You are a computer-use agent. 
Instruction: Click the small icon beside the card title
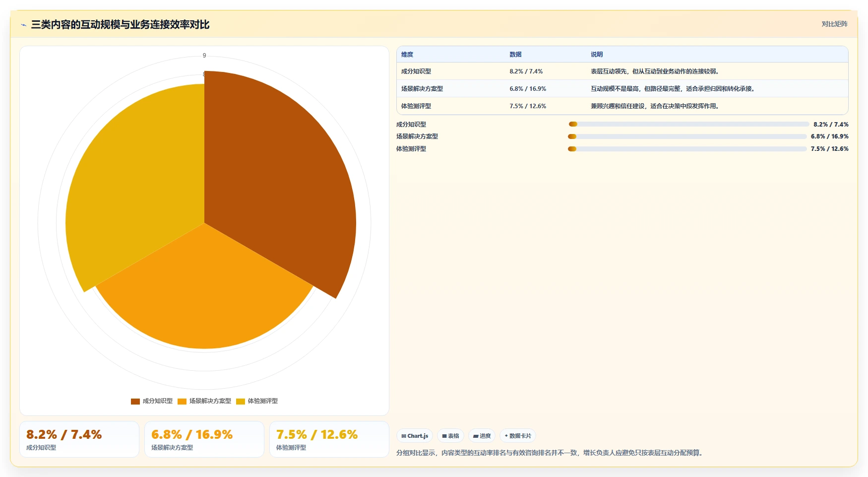point(23,25)
